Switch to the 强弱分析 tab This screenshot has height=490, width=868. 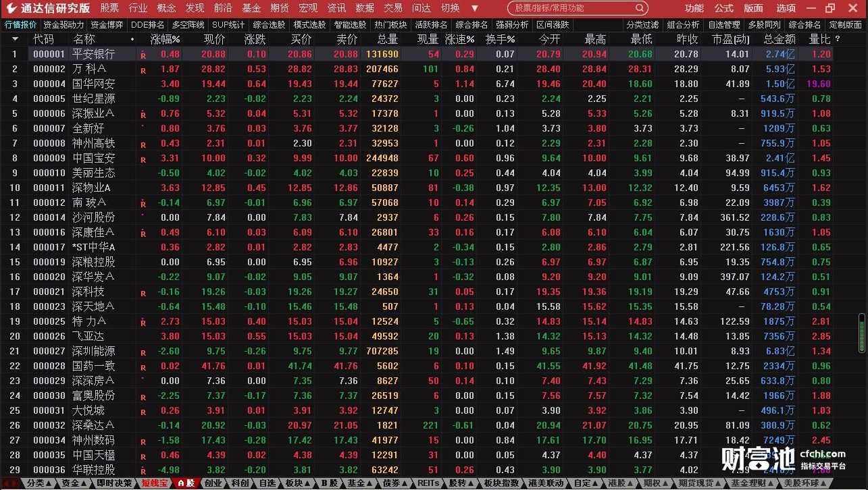tap(512, 25)
